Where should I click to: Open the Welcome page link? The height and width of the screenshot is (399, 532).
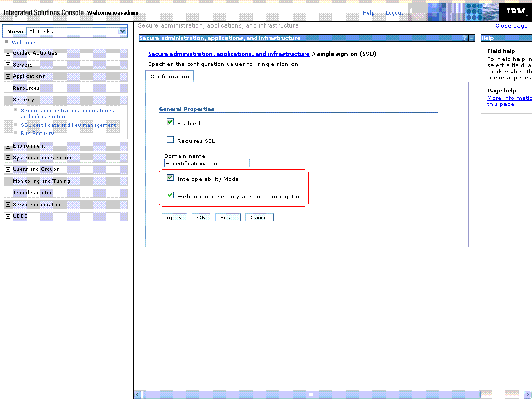click(23, 43)
